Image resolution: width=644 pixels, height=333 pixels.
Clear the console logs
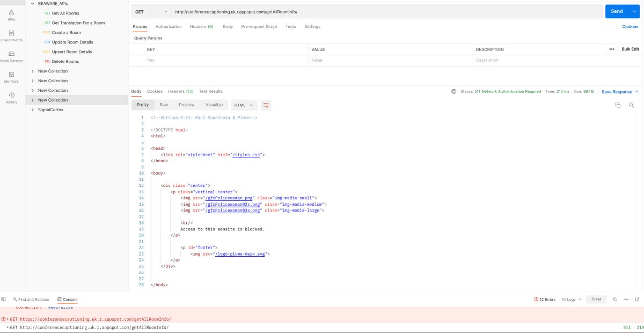click(x=596, y=299)
